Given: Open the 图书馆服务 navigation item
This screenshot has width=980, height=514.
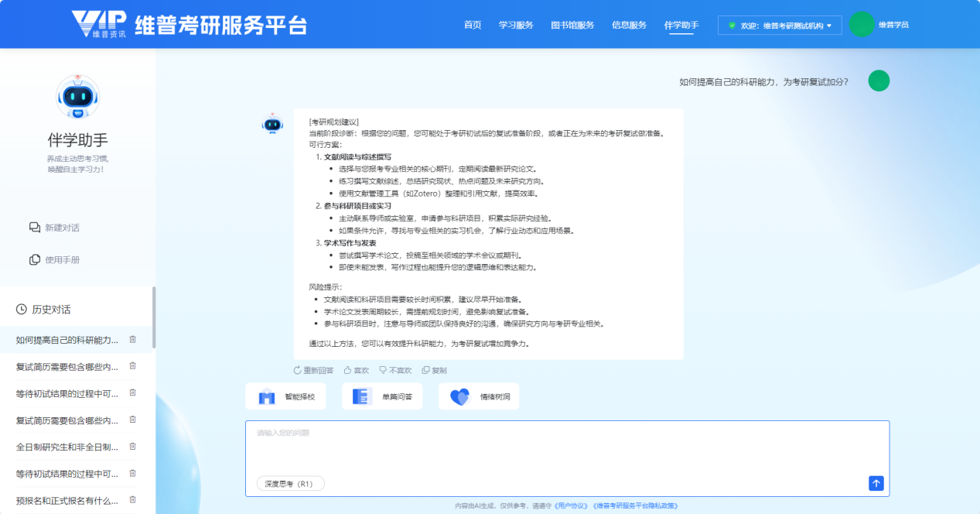Looking at the screenshot, I should pos(572,25).
